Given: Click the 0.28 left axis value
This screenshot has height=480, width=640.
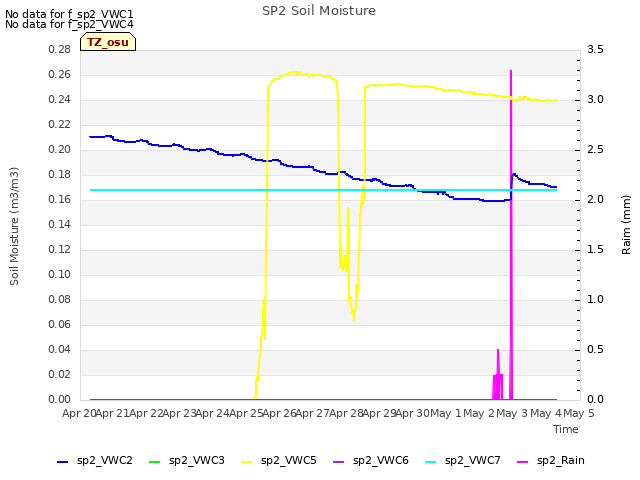Looking at the screenshot, I should [60, 50].
